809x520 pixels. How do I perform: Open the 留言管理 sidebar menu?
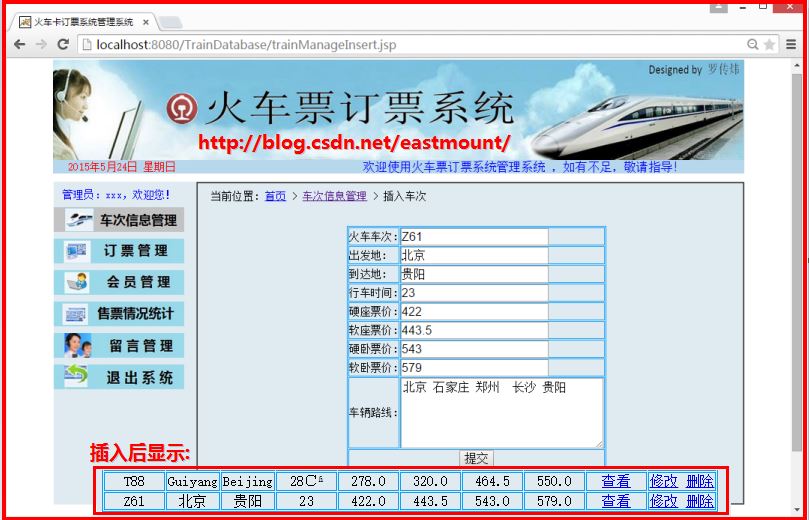coord(119,346)
